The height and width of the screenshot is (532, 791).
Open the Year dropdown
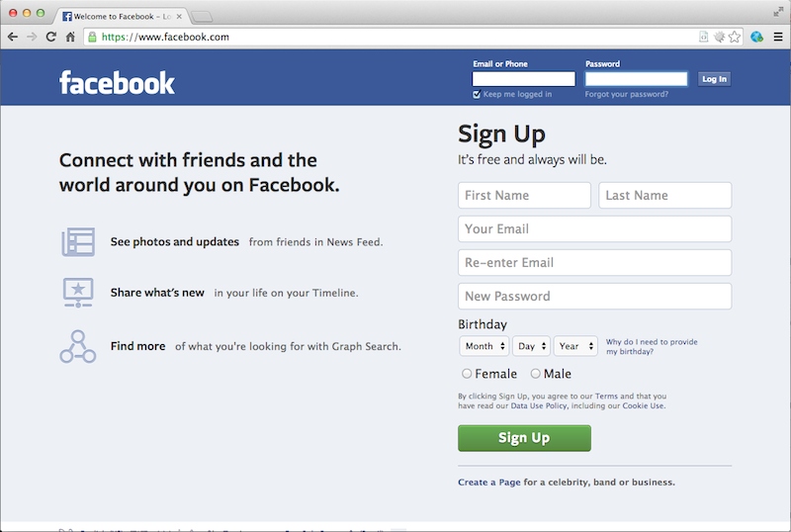[575, 346]
